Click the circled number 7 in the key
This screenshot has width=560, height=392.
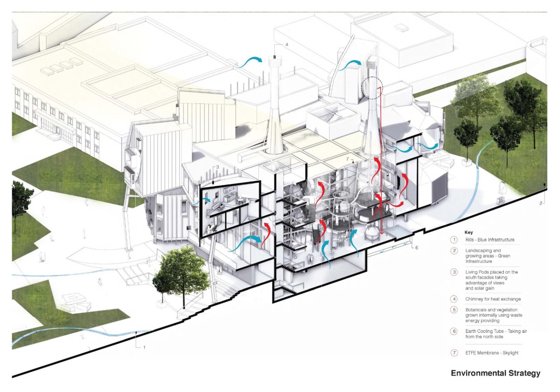[x=454, y=353]
